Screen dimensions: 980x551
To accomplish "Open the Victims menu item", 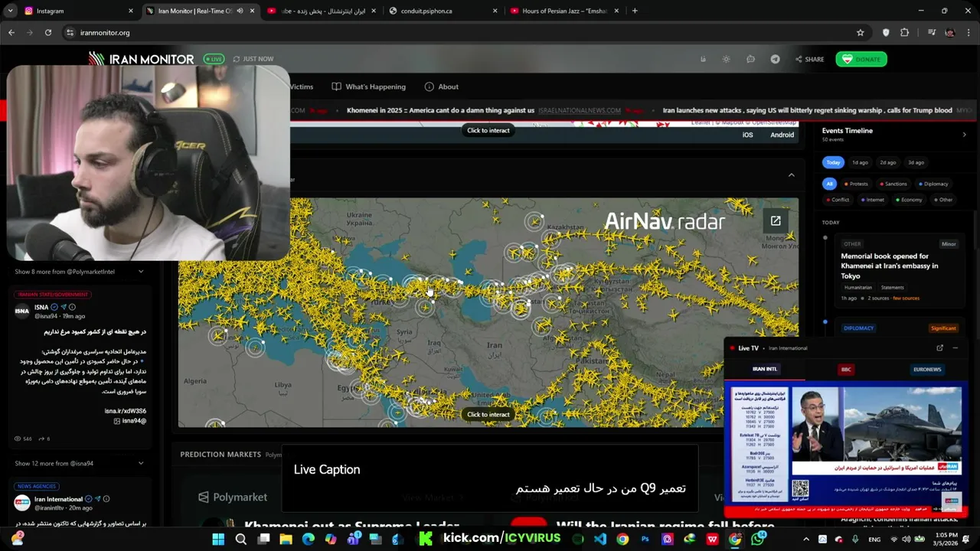I will tap(301, 86).
